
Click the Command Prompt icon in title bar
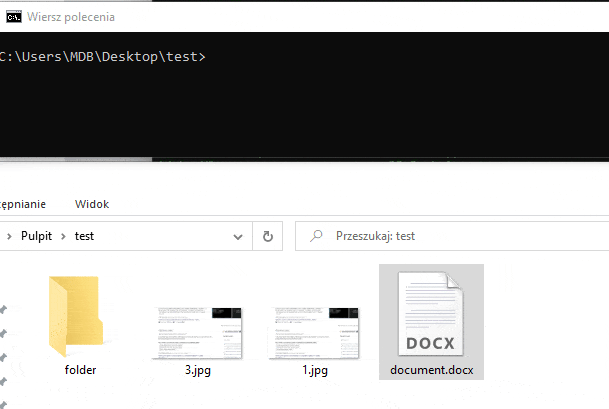coord(14,16)
